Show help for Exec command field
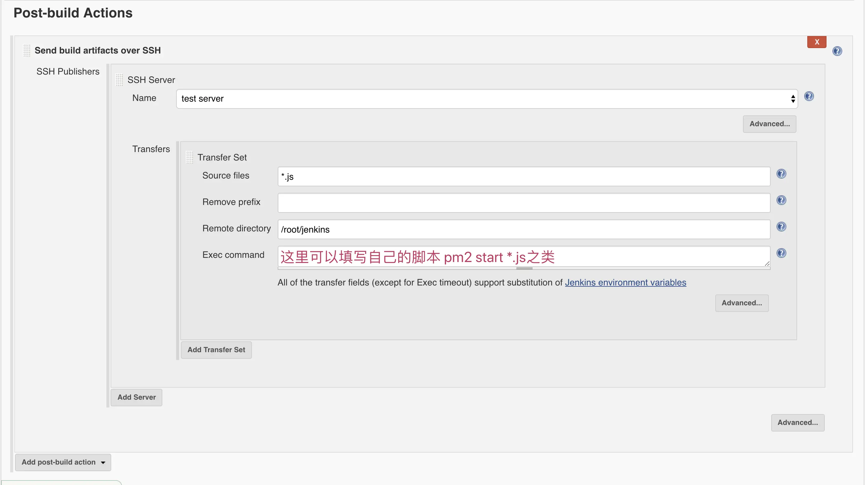Viewport: 868px width, 485px height. [x=781, y=253]
